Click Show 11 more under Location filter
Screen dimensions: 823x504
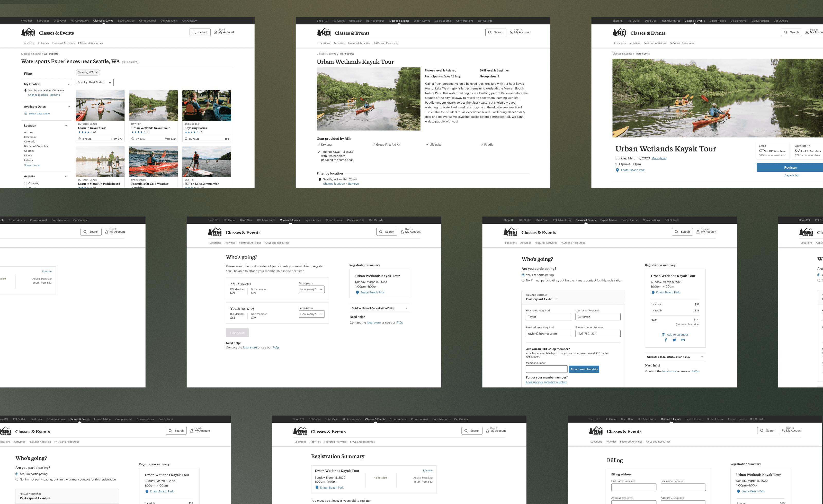point(32,165)
